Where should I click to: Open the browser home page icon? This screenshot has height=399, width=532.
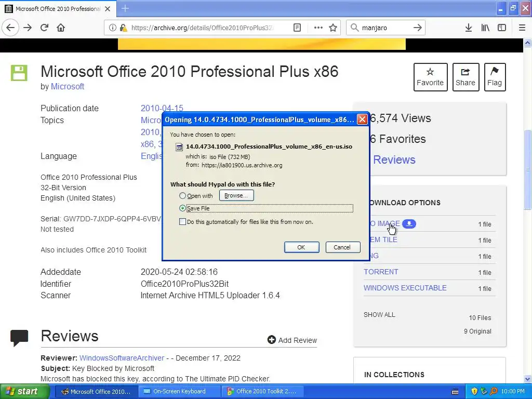[61, 28]
